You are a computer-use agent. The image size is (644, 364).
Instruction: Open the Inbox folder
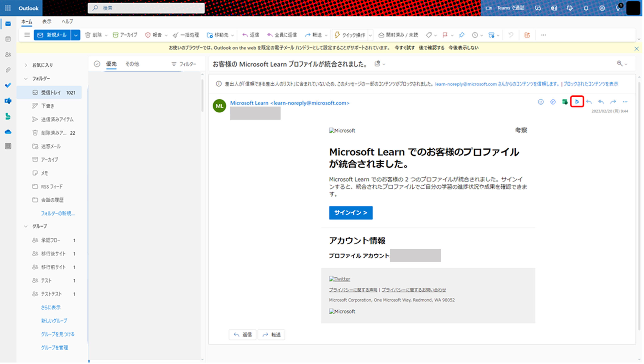[49, 93]
